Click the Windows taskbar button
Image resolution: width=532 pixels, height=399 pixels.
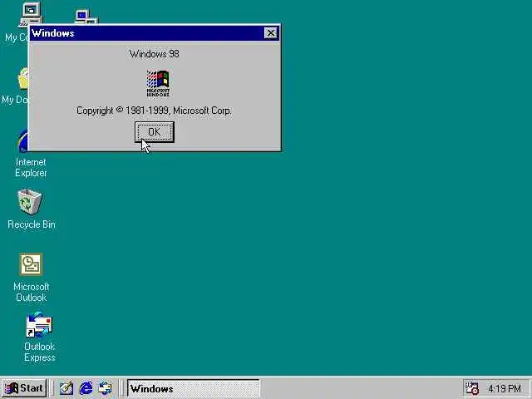194,388
